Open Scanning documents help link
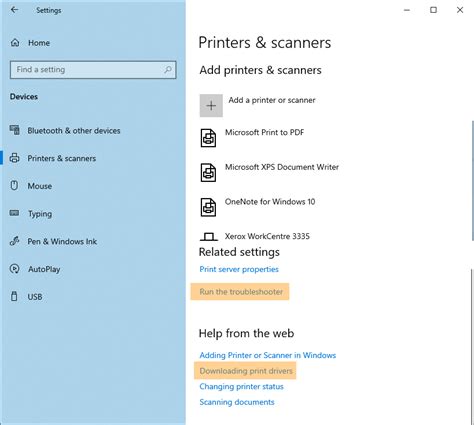Image resolution: width=474 pixels, height=425 pixels. point(237,402)
